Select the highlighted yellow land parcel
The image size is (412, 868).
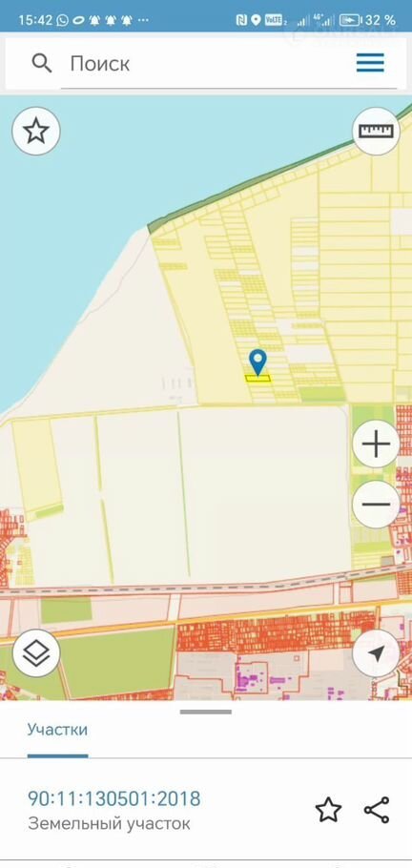pyautogui.click(x=258, y=379)
